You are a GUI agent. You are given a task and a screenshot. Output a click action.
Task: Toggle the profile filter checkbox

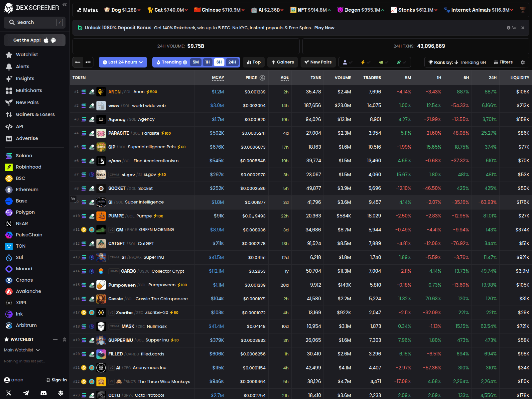tap(347, 62)
